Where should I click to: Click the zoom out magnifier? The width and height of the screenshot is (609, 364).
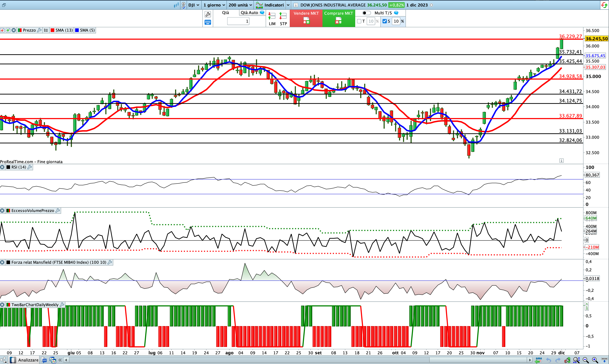586,360
